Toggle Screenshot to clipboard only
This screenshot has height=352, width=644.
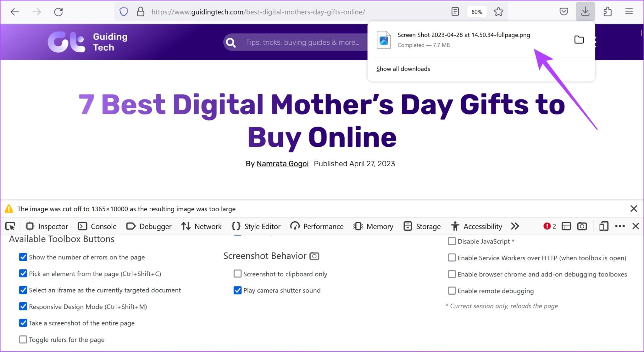coord(237,274)
